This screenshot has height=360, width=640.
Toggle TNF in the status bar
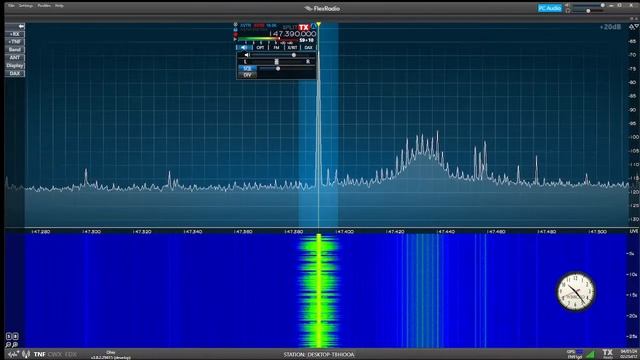(x=40, y=354)
